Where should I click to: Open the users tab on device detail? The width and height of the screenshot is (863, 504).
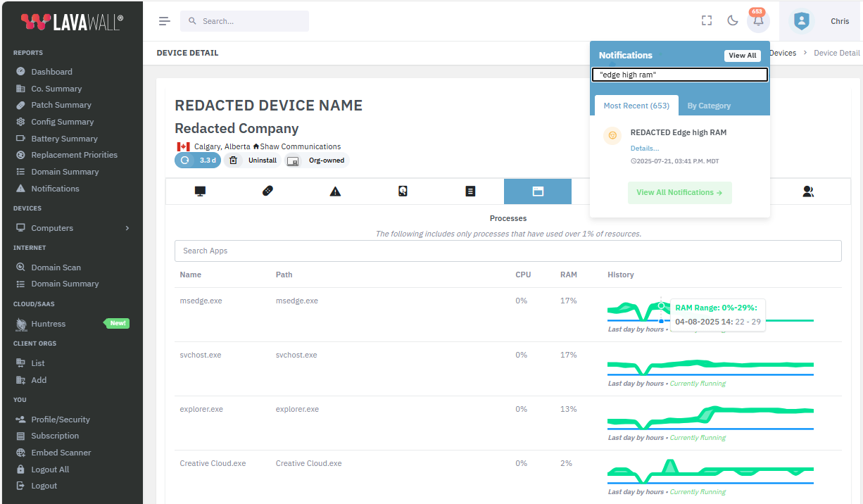coord(808,191)
